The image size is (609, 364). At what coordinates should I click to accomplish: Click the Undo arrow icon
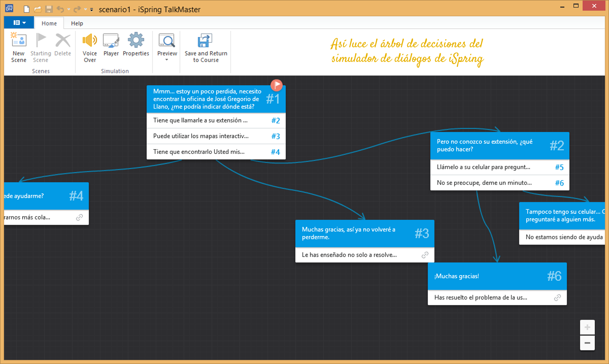[60, 9]
